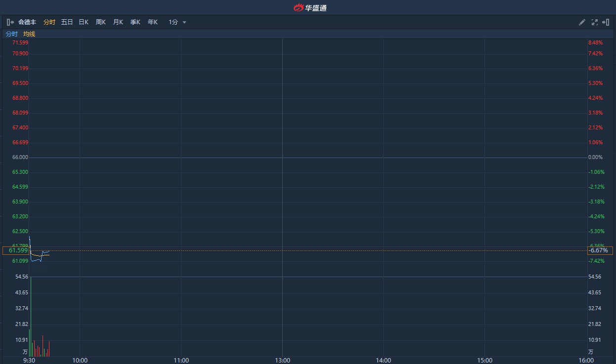Select the 分时 tab in top toolbar

click(x=49, y=22)
